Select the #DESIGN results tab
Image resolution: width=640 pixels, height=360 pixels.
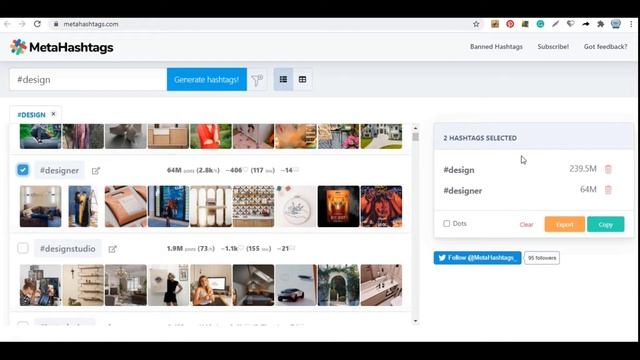coord(31,115)
